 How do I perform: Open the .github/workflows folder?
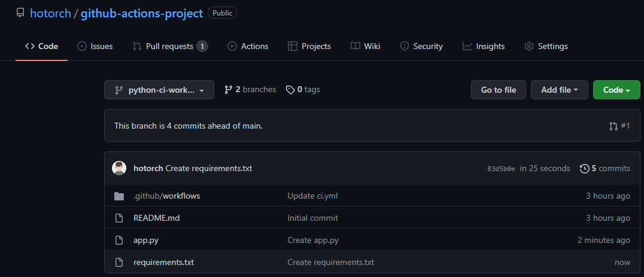tap(167, 196)
